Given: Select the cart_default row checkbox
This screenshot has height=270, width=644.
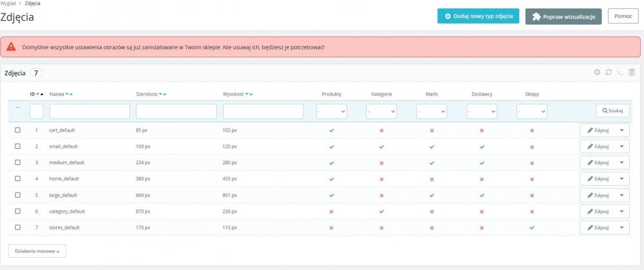Looking at the screenshot, I should (x=17, y=130).
